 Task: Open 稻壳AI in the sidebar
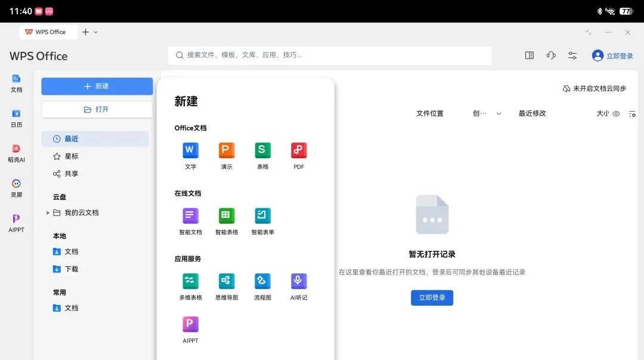17,153
